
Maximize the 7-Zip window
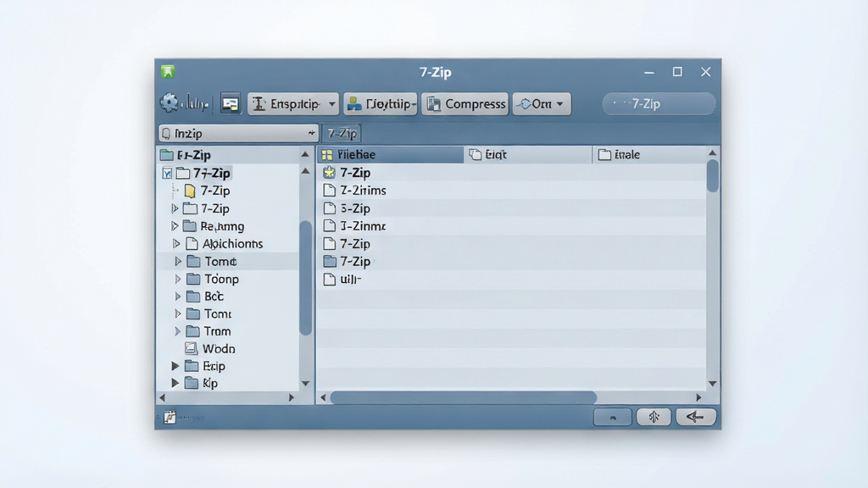[677, 72]
